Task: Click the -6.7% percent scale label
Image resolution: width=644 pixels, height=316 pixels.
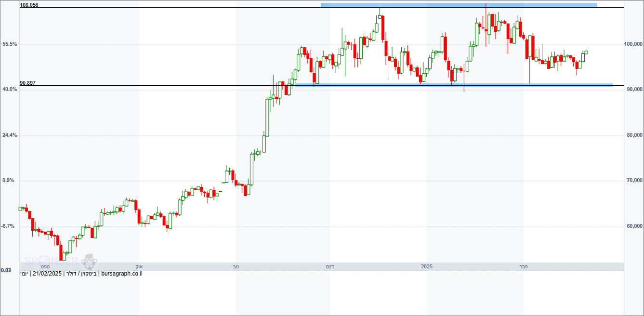Action: click(10, 226)
